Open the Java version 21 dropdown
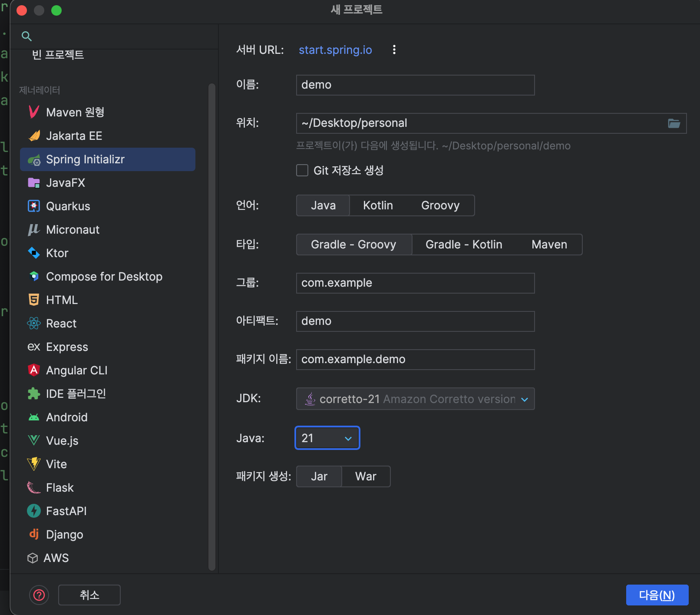 coord(327,438)
